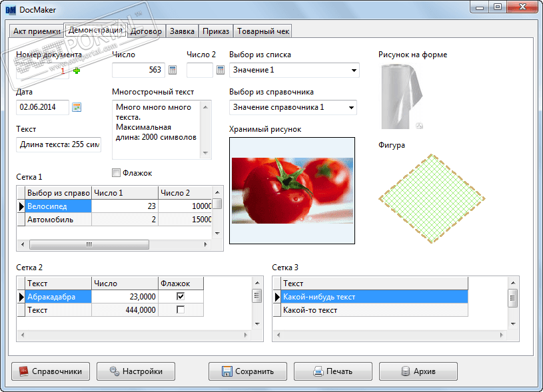The width and height of the screenshot is (543, 392).
Task: Click the cell with value 2 in Автомобиль row
Action: 125,220
